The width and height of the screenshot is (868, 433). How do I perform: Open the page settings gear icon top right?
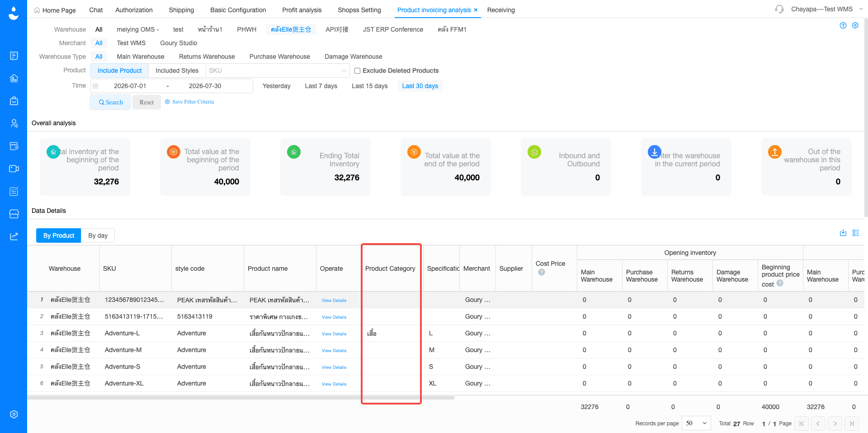(855, 25)
